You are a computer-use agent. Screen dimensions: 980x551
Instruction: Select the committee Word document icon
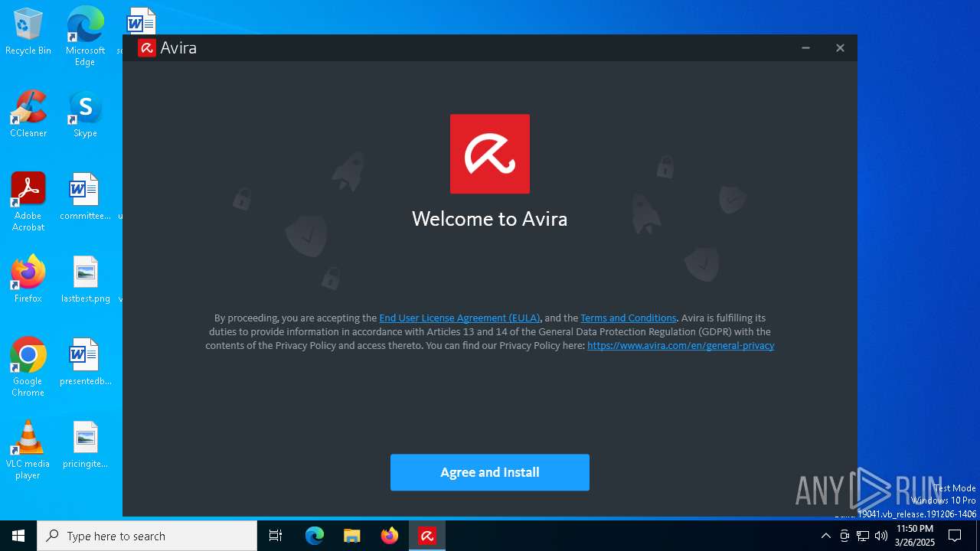[85, 197]
